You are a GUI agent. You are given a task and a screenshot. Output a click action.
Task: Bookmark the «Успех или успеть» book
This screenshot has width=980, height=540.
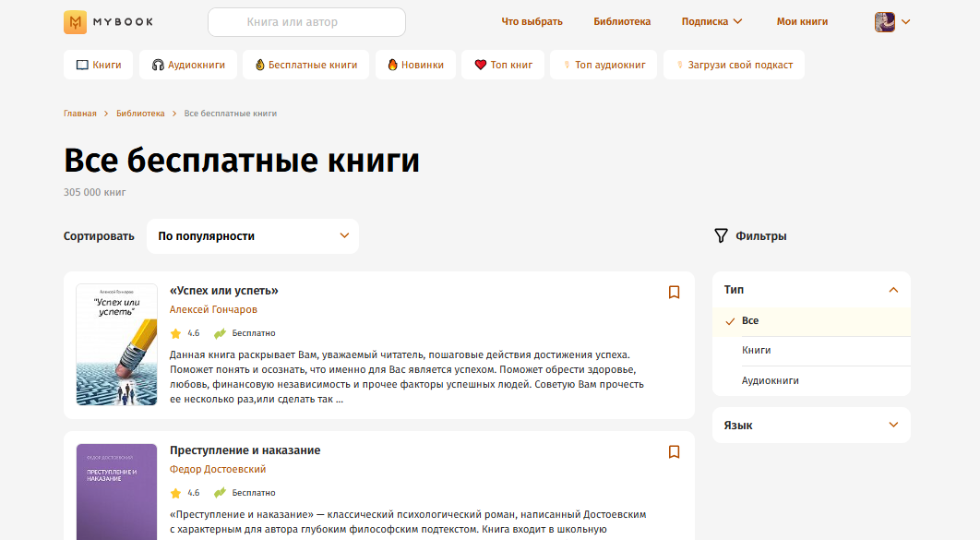tap(674, 292)
